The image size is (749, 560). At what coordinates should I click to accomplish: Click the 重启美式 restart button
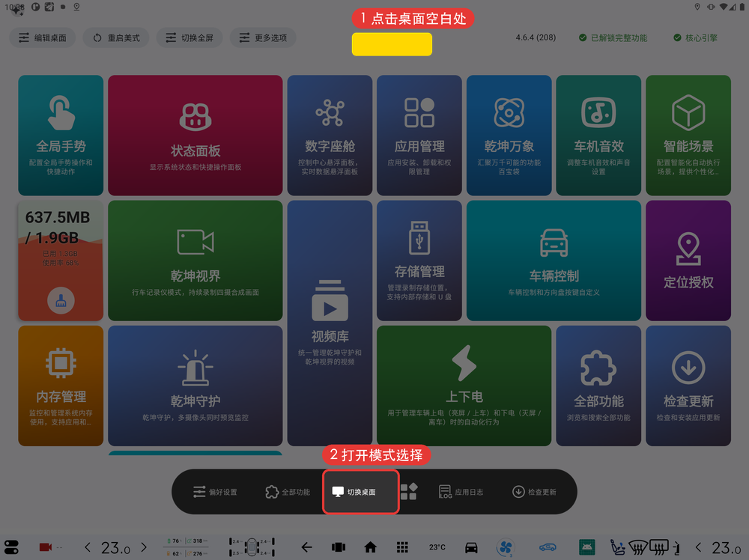[x=116, y=37]
